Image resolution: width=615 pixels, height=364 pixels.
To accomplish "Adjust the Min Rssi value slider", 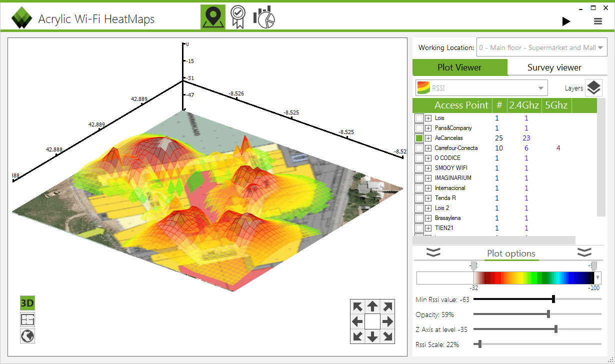I will 553,299.
